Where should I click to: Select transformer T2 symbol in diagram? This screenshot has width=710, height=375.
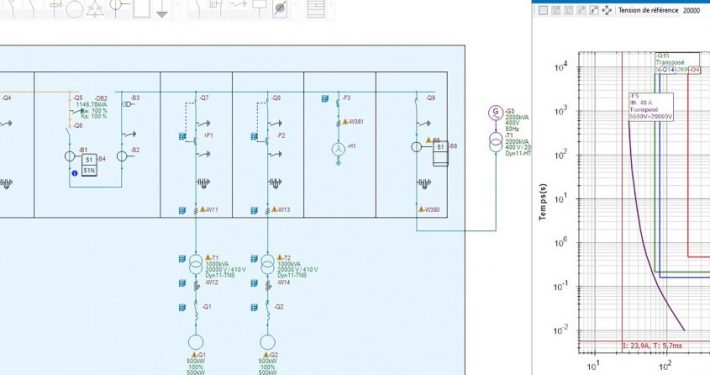pyautogui.click(x=268, y=264)
